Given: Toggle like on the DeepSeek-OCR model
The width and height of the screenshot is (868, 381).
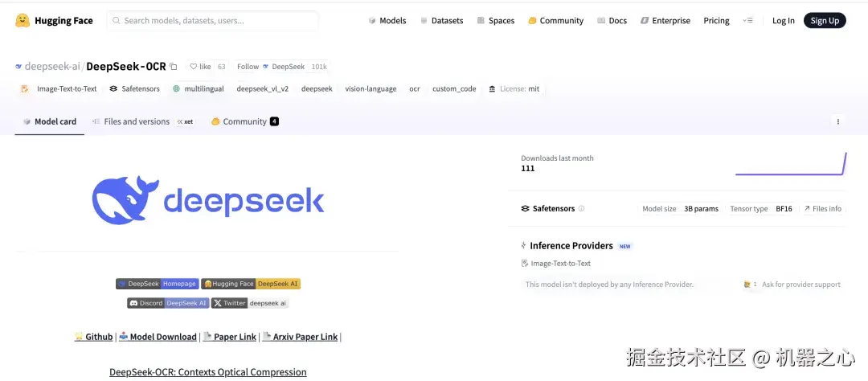Looking at the screenshot, I should [x=200, y=67].
